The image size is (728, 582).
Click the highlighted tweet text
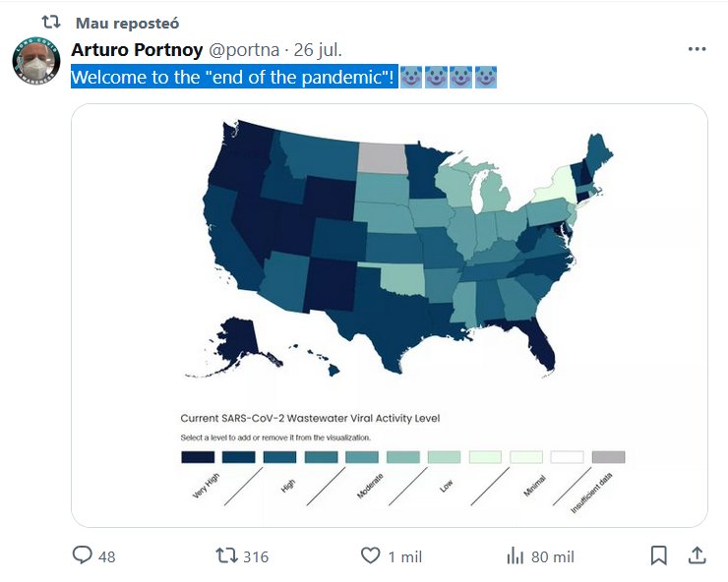(x=234, y=78)
